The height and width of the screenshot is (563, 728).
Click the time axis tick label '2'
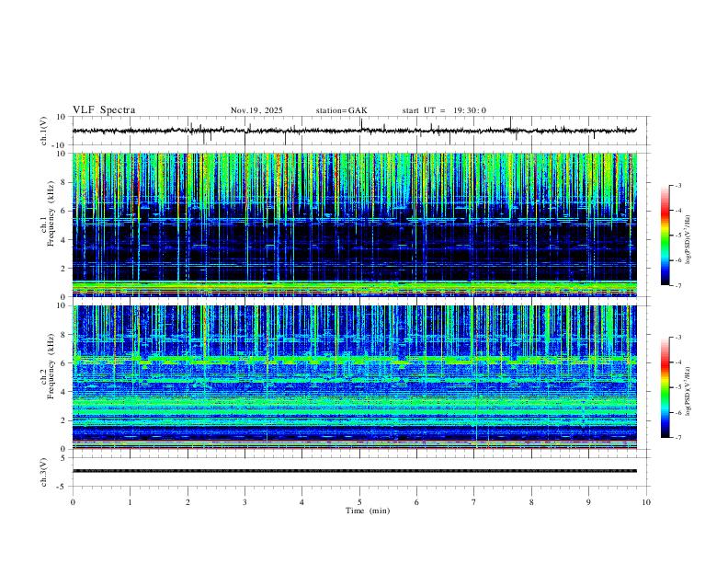click(x=188, y=502)
